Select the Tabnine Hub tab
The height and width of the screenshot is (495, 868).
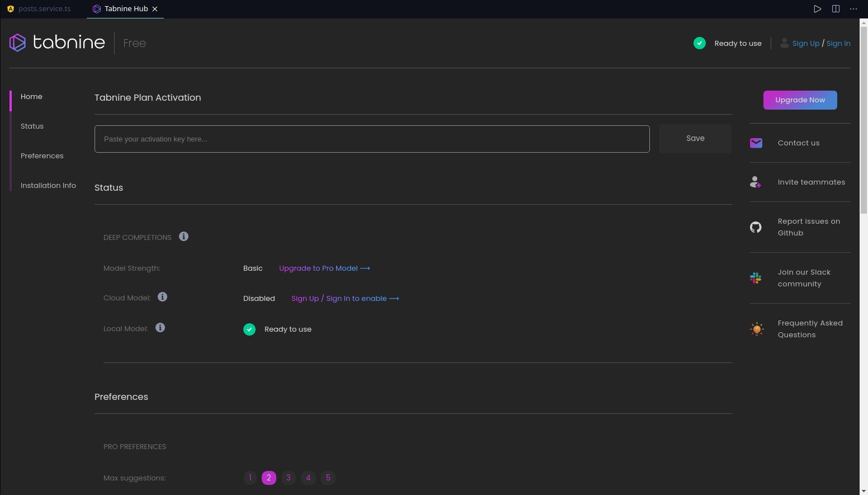[x=125, y=9]
